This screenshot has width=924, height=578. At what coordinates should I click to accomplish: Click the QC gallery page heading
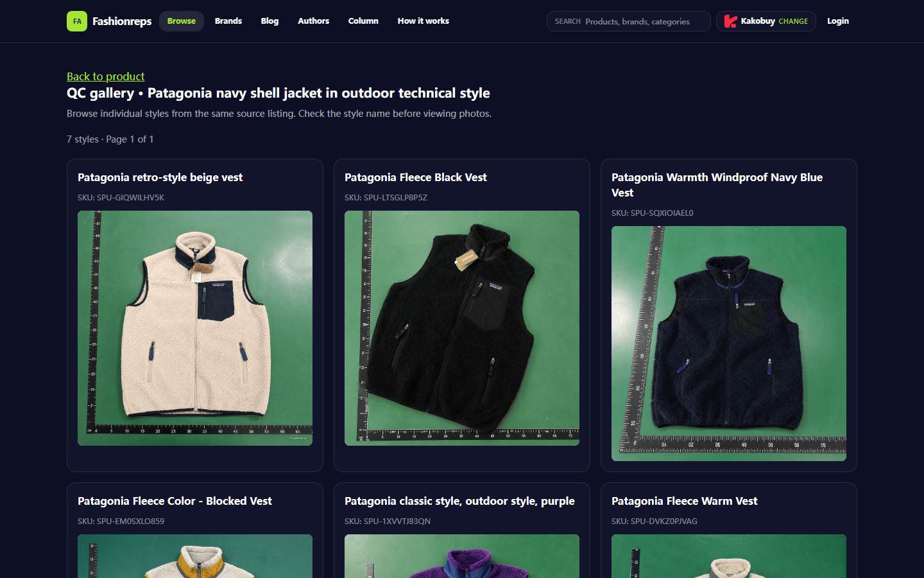(278, 93)
